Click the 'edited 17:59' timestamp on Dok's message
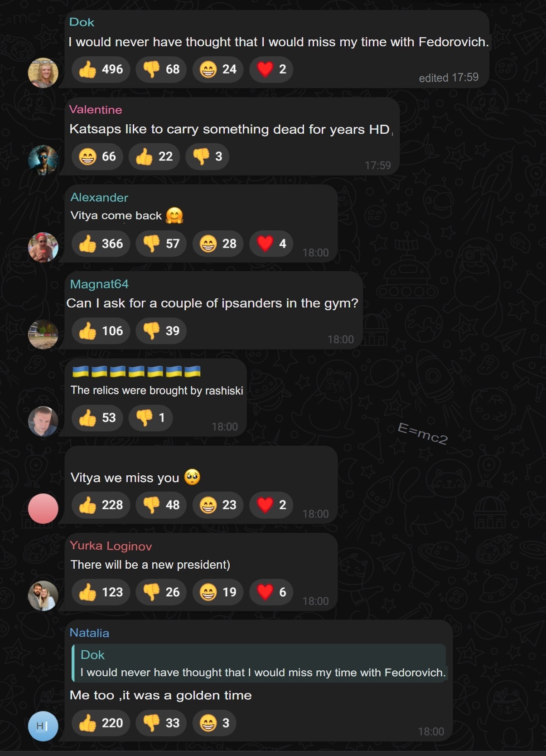The height and width of the screenshot is (756, 546). click(x=449, y=78)
